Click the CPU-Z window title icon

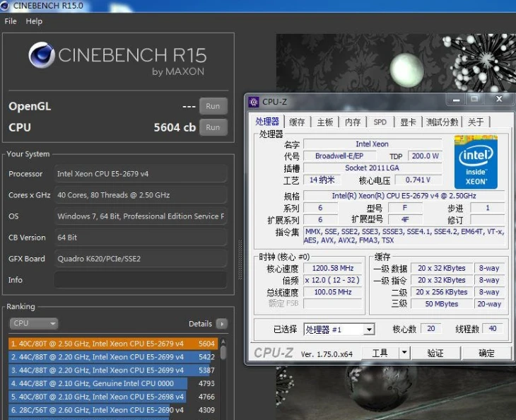point(253,102)
